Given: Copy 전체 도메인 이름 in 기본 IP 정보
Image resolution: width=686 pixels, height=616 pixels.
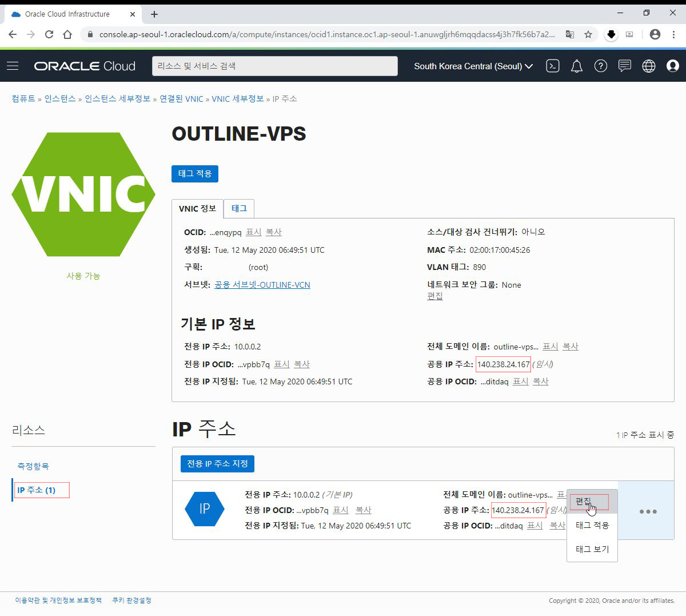Looking at the screenshot, I should (571, 347).
